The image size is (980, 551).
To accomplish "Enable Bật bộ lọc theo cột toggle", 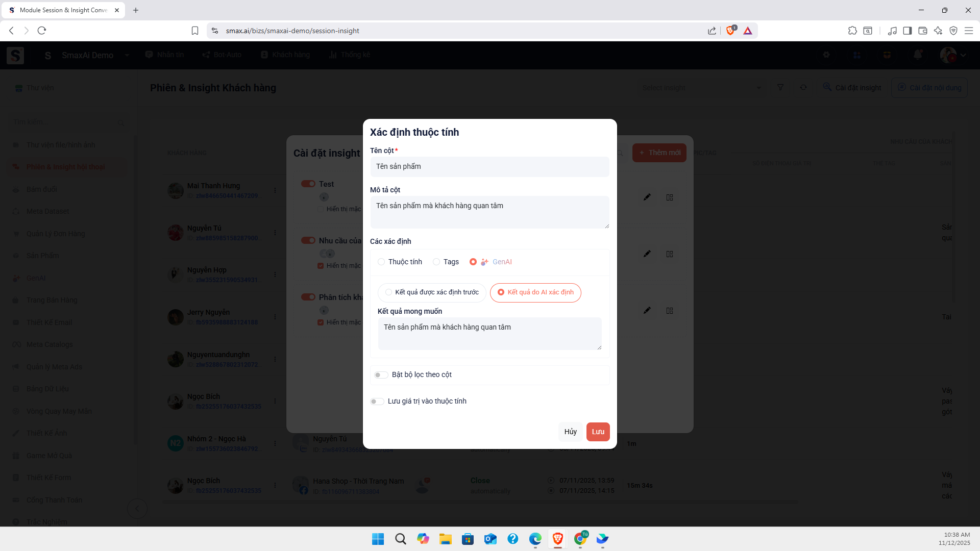I will 380,375.
